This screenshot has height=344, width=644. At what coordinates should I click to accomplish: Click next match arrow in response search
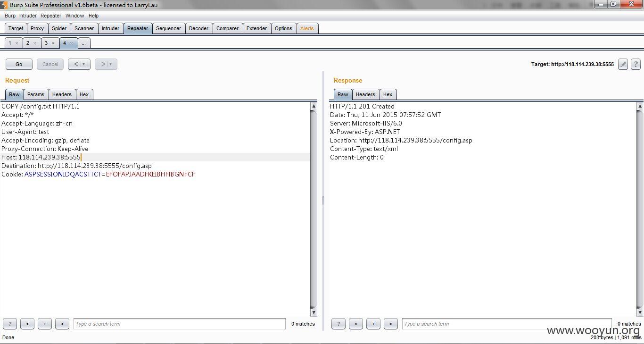(x=391, y=324)
